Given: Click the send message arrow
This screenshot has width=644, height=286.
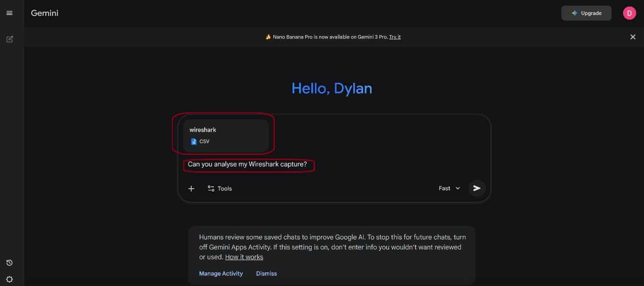Looking at the screenshot, I should [x=477, y=188].
